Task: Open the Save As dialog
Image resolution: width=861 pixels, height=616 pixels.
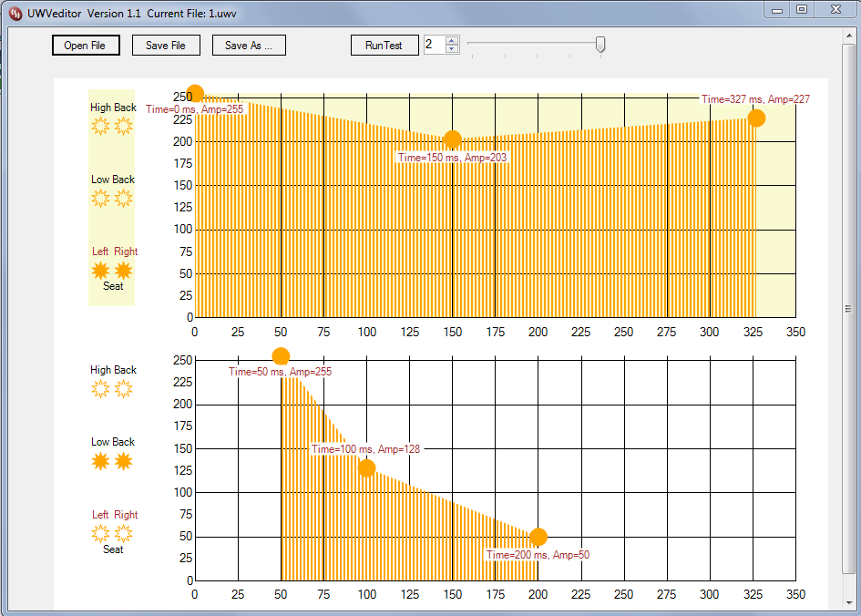Action: tap(249, 45)
